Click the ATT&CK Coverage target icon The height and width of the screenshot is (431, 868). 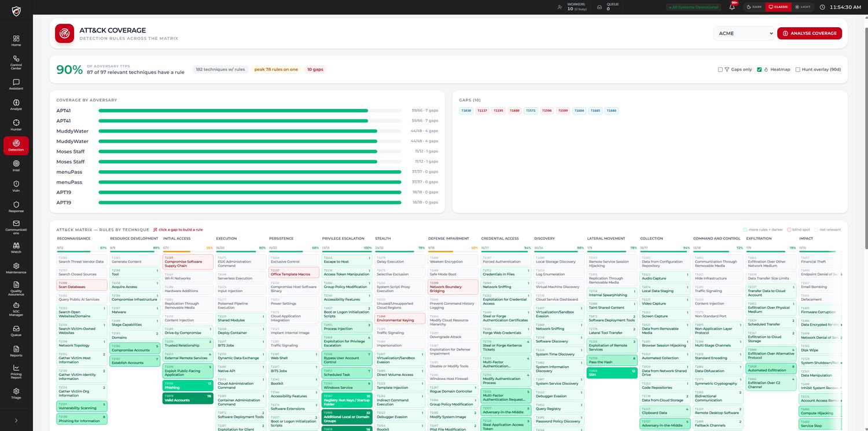(64, 33)
